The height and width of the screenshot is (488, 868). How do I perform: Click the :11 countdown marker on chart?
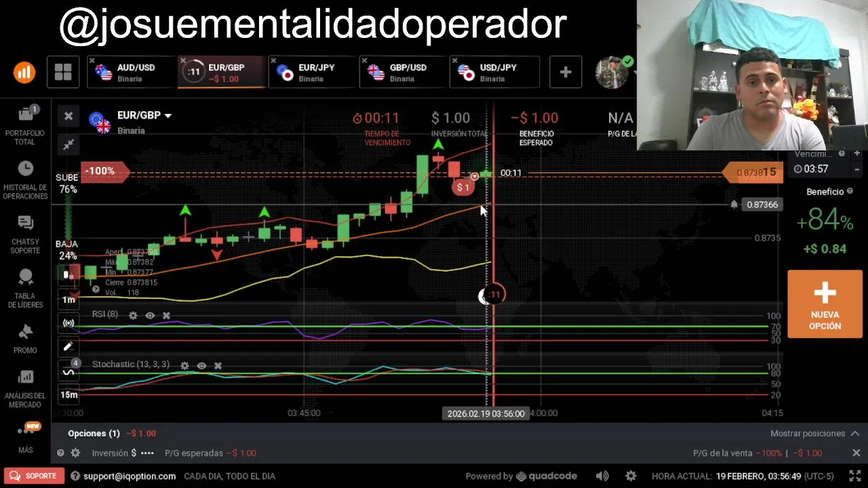[x=494, y=294]
